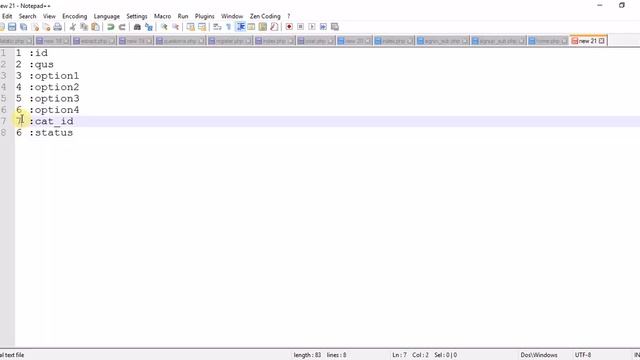Open the Encoding menu
Screen dimensions: 640x360
coord(74,16)
